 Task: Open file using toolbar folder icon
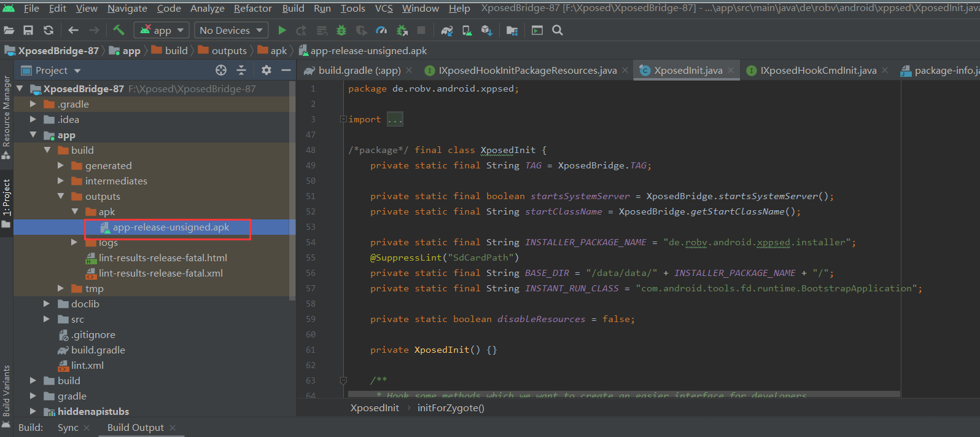(9, 30)
